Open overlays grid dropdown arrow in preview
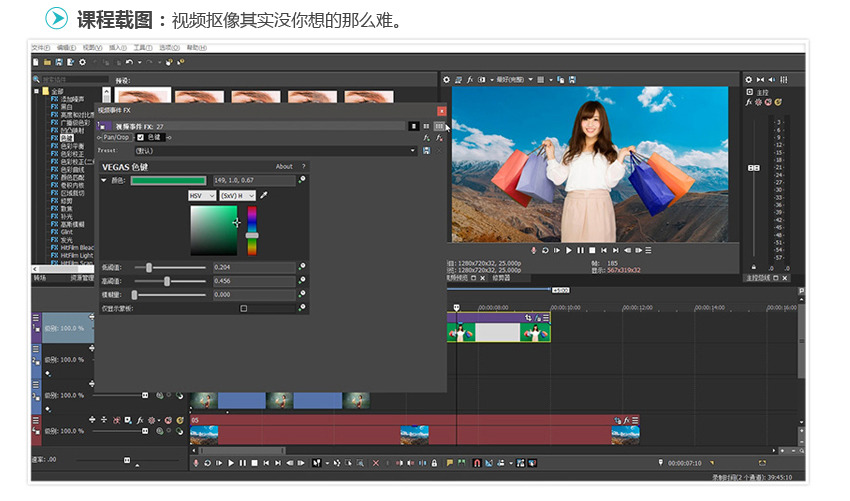This screenshot has height=501, width=850. click(x=551, y=80)
